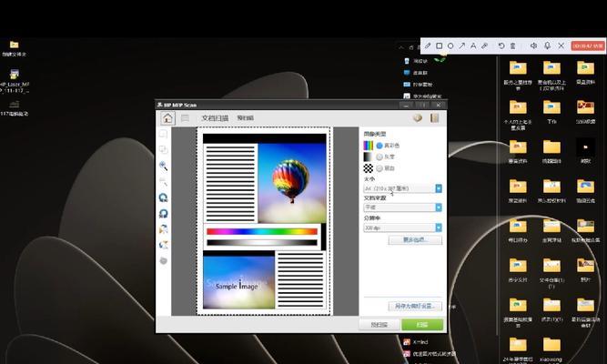Image resolution: width=607 pixels, height=364 pixels.
Task: Select the 灰度 grayscale radio button
Action: coord(379,157)
